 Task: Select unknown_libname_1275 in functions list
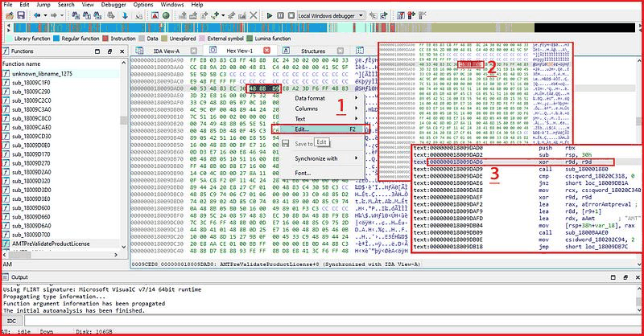pyautogui.click(x=42, y=74)
